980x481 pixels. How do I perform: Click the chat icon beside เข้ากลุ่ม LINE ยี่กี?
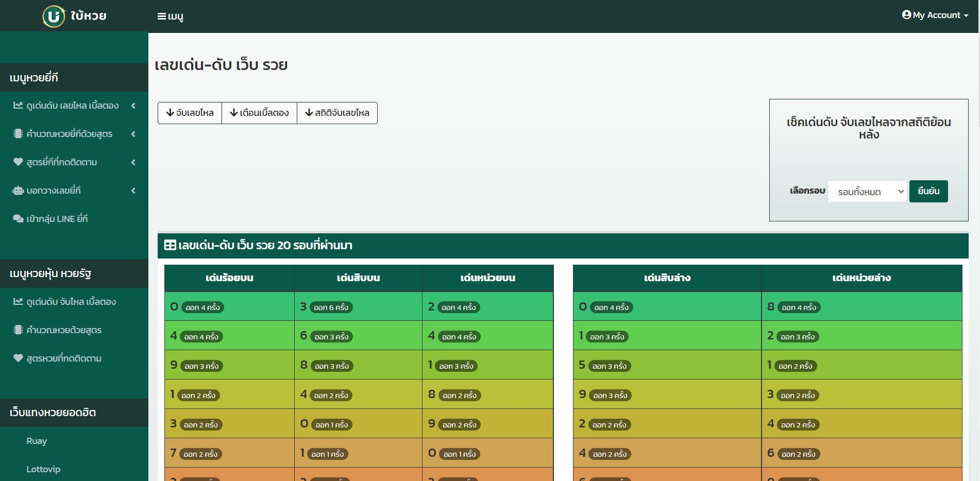point(18,219)
